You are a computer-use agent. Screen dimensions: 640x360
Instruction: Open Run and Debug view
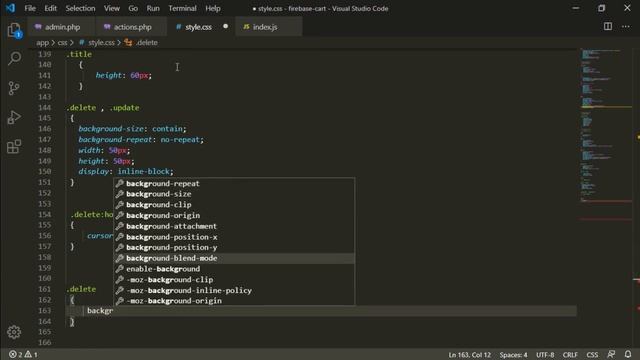14,117
